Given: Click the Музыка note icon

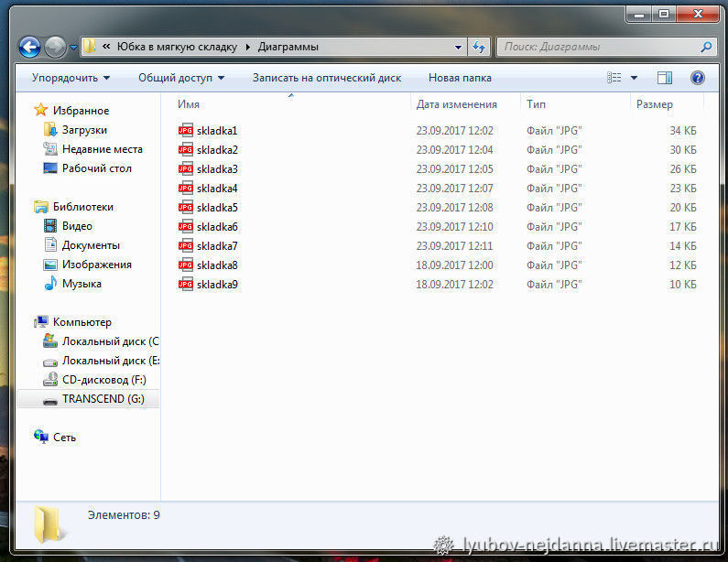Looking at the screenshot, I should click(50, 283).
